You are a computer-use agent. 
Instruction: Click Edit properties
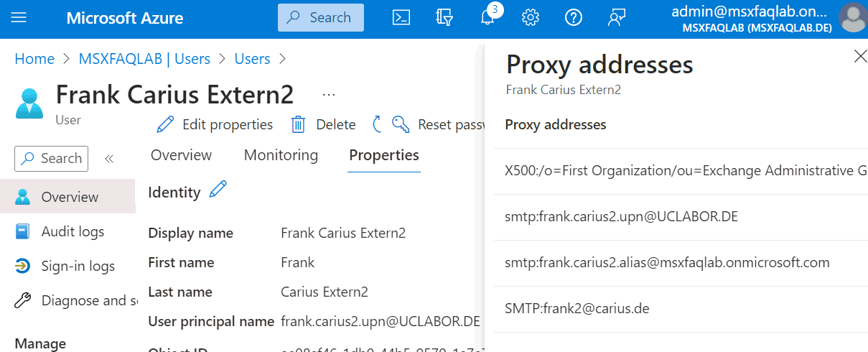click(x=215, y=124)
